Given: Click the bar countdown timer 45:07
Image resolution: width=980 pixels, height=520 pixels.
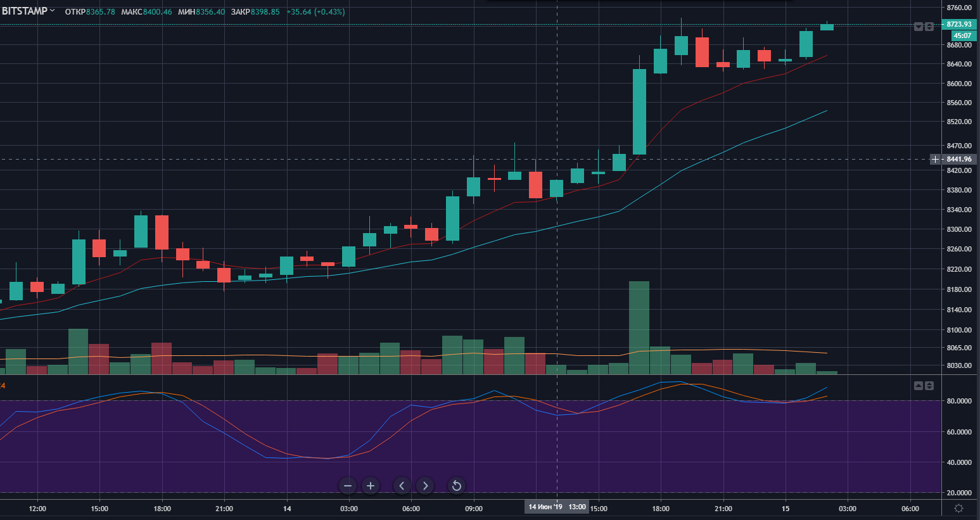Looking at the screenshot, I should tap(963, 35).
